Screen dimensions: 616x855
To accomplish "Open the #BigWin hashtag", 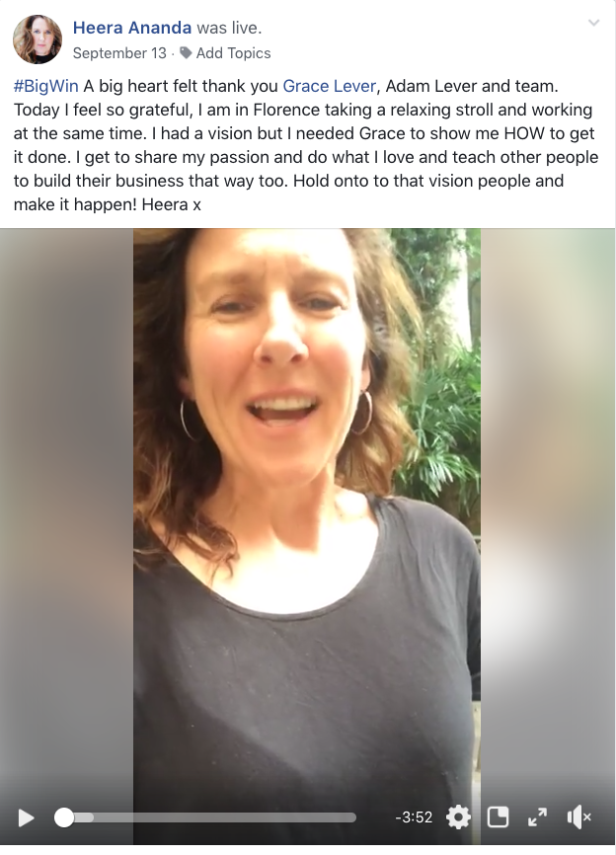I will pyautogui.click(x=45, y=86).
